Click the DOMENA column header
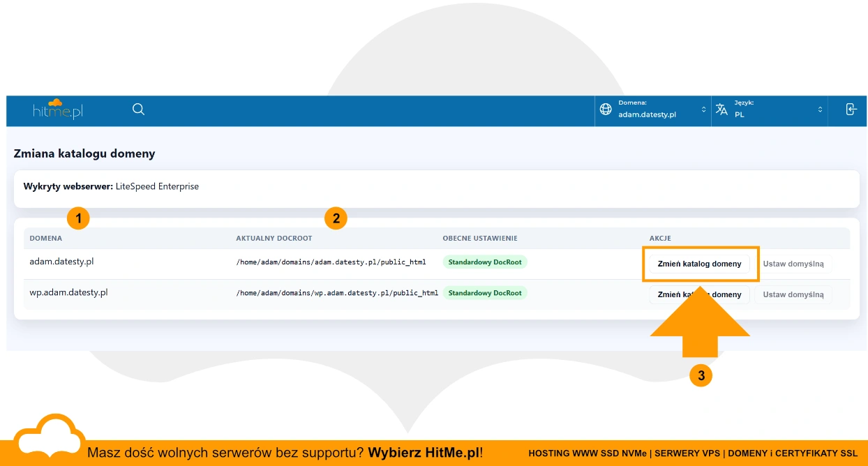Viewport: 868px width, 466px height. click(x=45, y=239)
